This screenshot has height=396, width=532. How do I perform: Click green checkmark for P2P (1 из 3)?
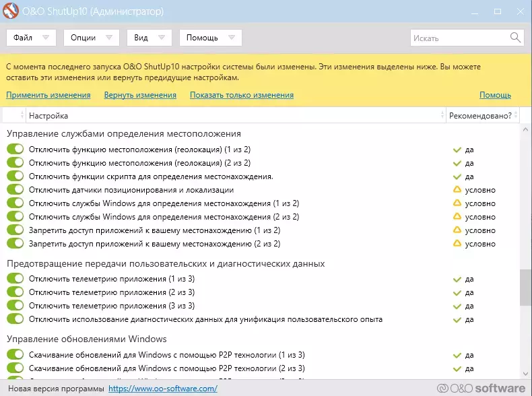click(457, 356)
